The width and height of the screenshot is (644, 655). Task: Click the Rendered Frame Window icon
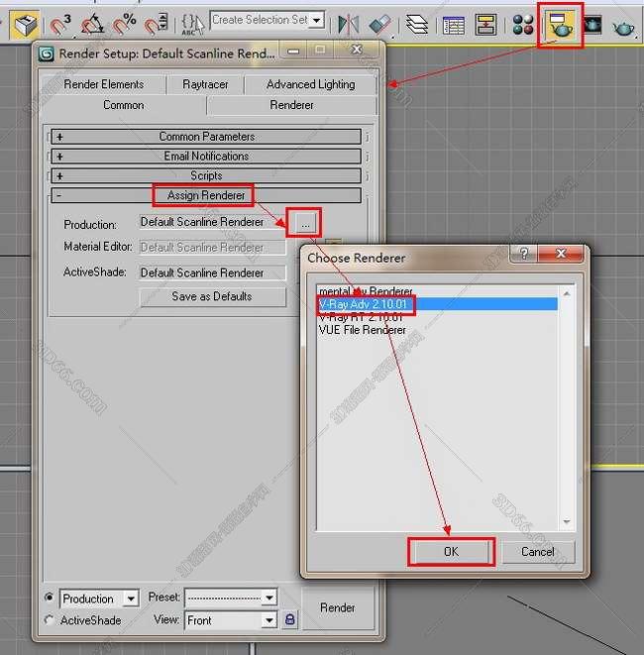[x=592, y=24]
